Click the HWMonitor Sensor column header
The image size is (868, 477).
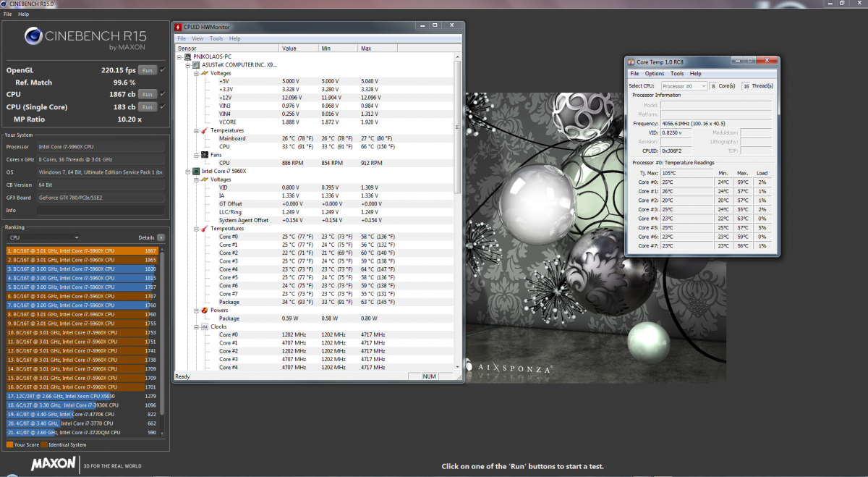click(x=227, y=48)
